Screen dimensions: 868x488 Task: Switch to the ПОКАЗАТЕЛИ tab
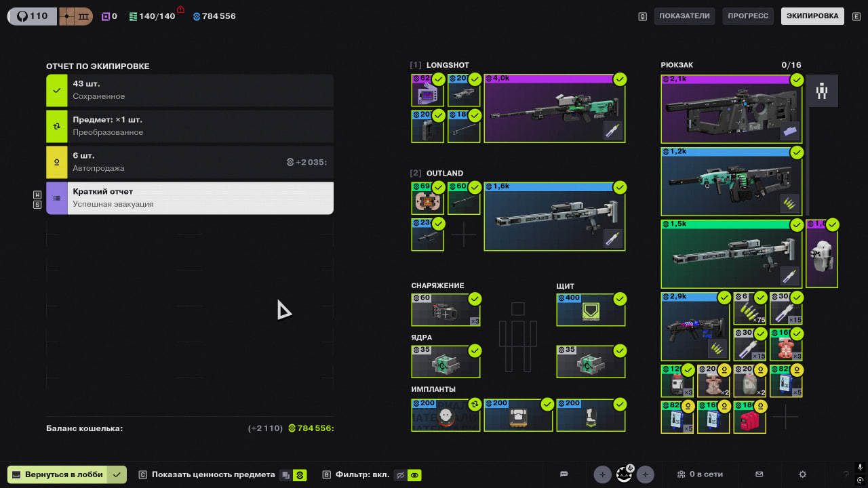684,16
